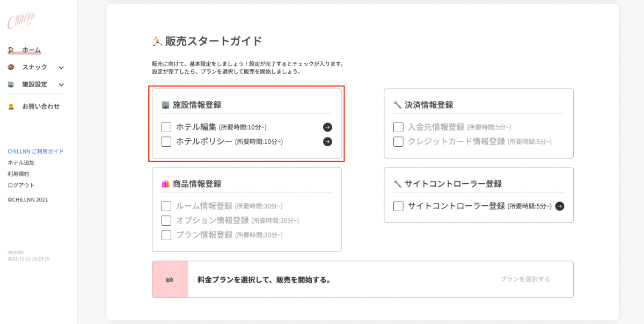Click the arrow next to サイトコントローラー登録
Screen dimensions: 644x324
(560, 206)
